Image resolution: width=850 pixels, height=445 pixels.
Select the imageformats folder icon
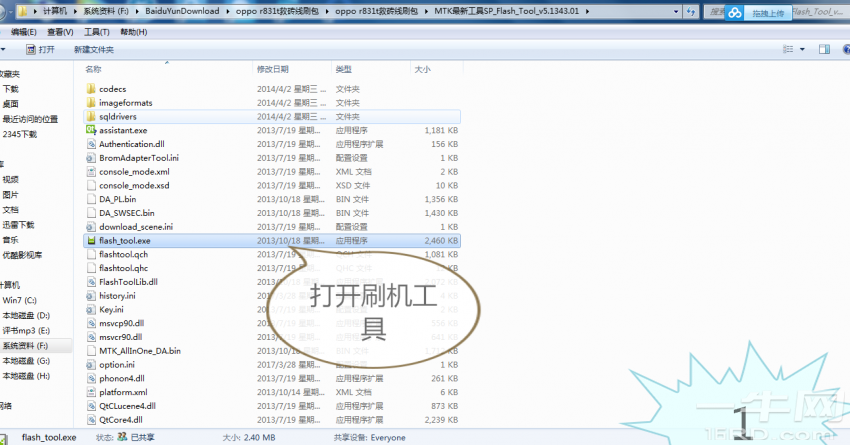point(91,103)
